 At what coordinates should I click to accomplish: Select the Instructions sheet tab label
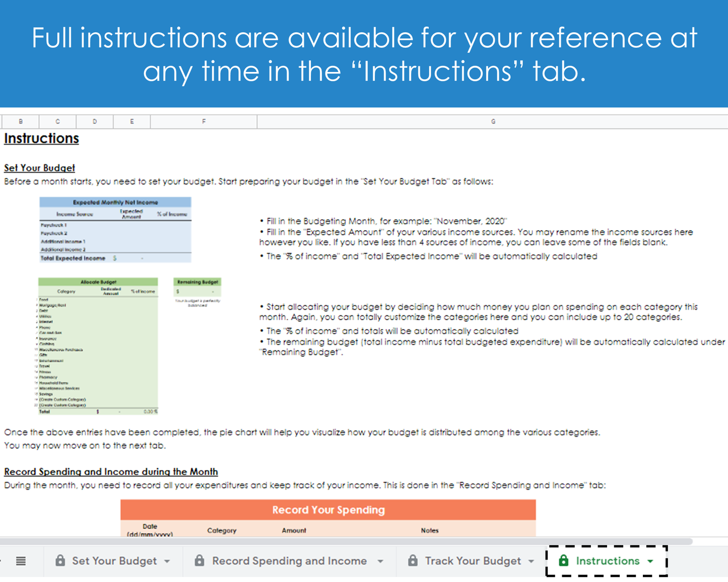(x=608, y=561)
